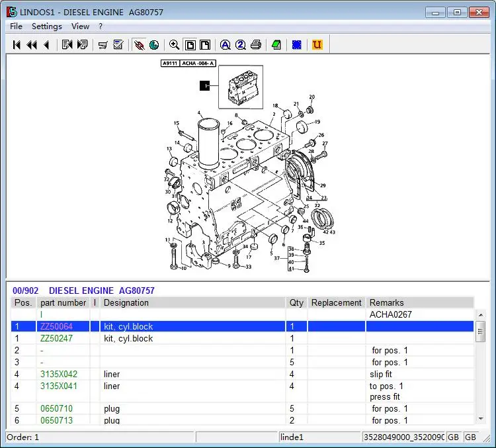Image resolution: width=496 pixels, height=448 pixels.
Task: Click the fast rewind double-arrow icon
Action: click(31, 45)
